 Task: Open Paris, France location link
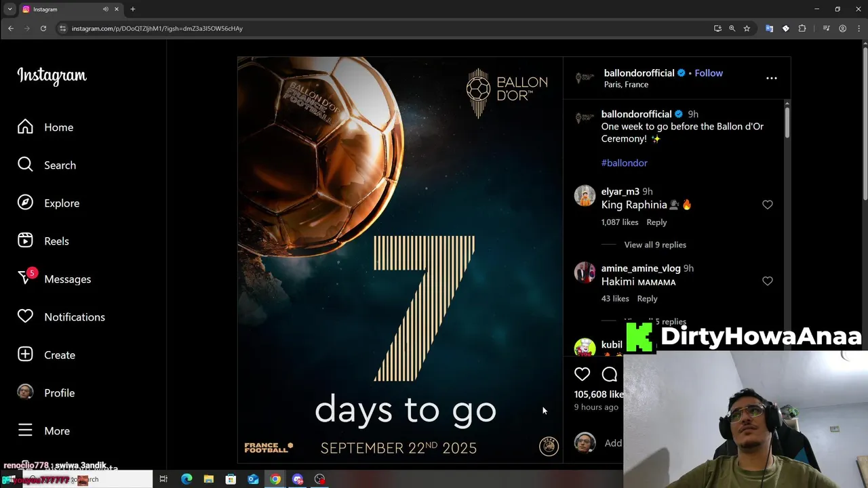click(x=626, y=85)
